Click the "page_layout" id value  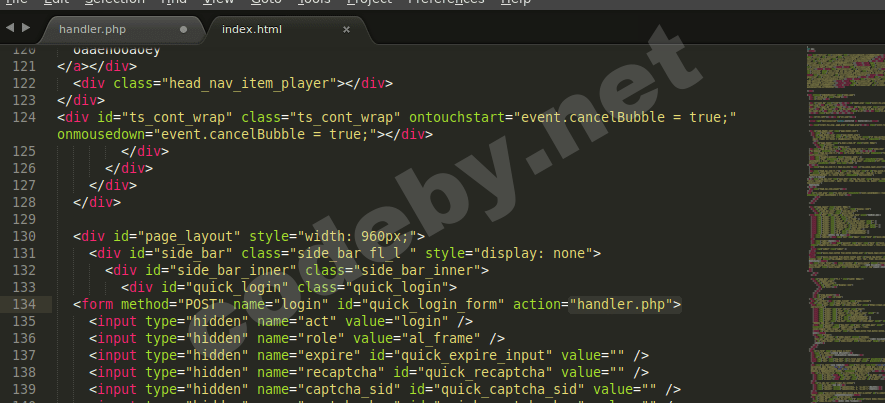(189, 236)
